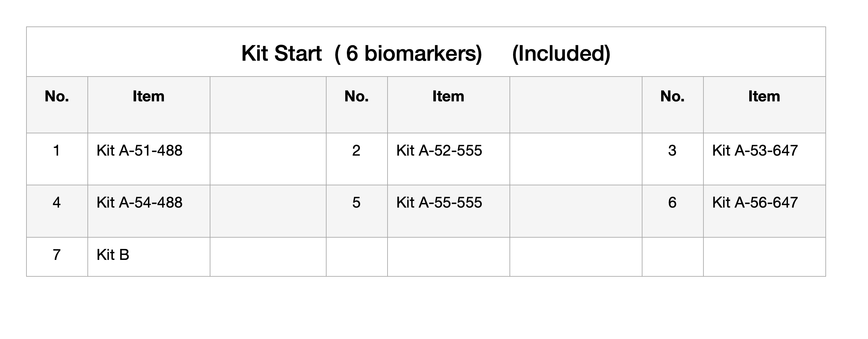Select the Kit A-55-555 cell
868x339 pixels.
pos(449,211)
